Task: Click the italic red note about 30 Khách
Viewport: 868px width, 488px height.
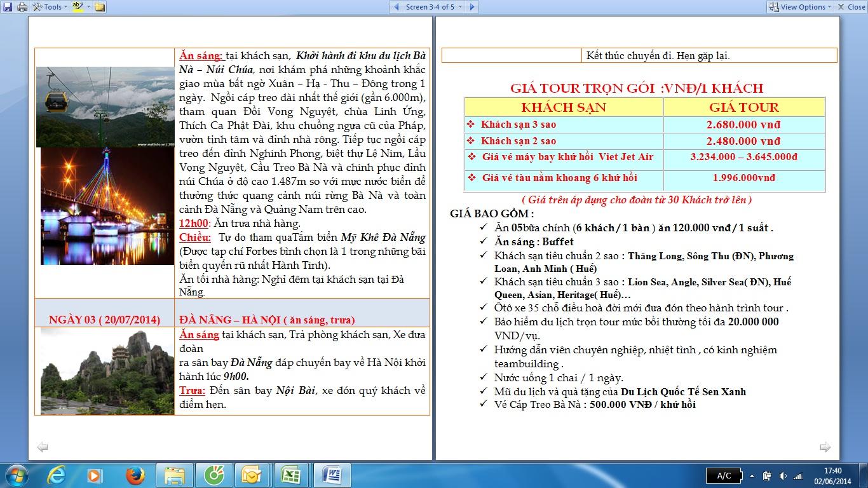Action: click(636, 200)
